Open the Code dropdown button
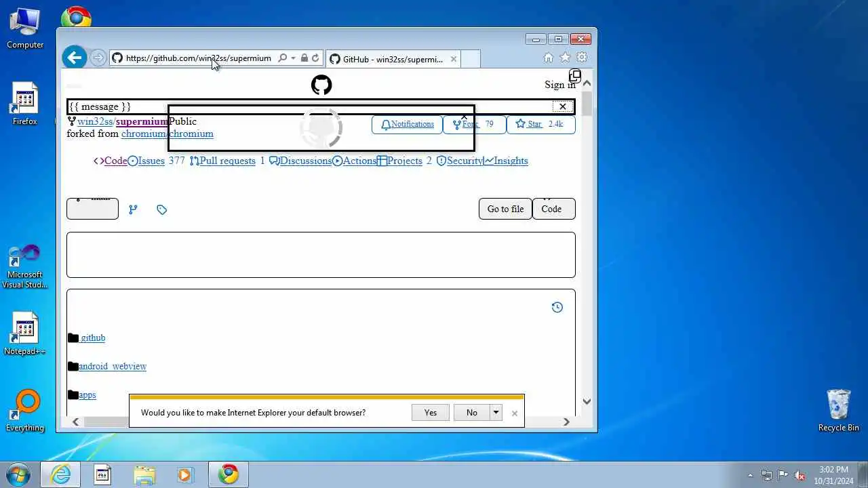The width and height of the screenshot is (868, 488). 553,209
